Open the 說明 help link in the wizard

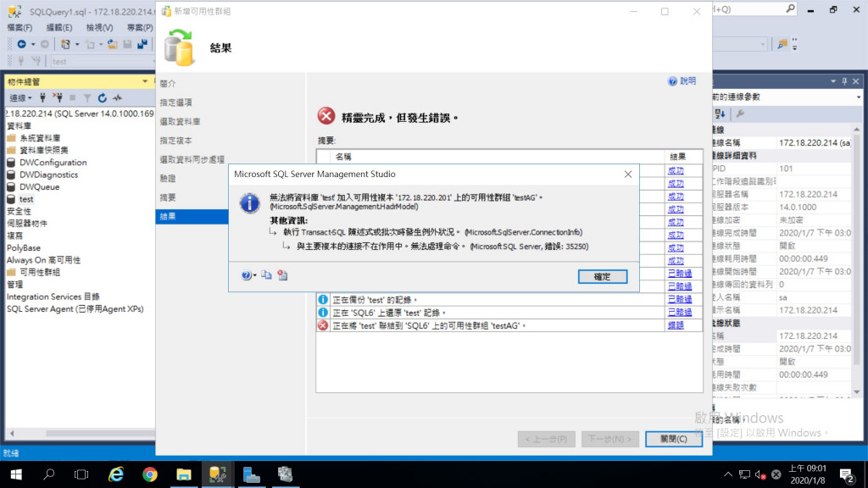pos(682,81)
